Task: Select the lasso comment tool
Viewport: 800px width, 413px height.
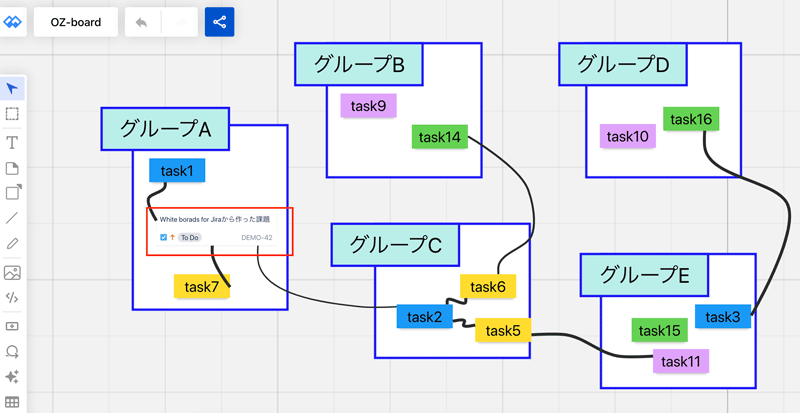Action: (12, 351)
